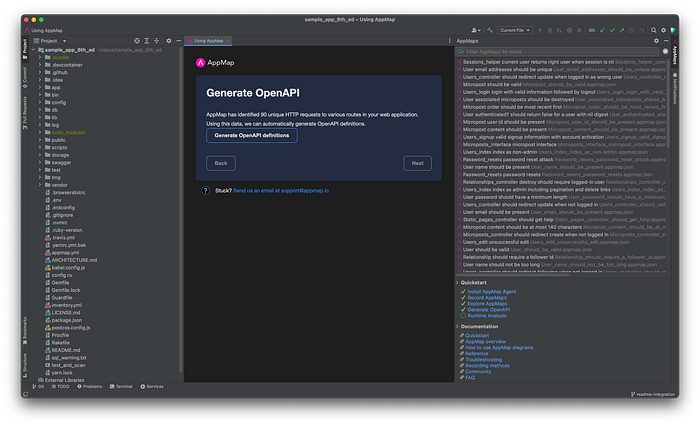This screenshot has height=426, width=700.
Task: Click Generate OpenAPI definitions button
Action: tap(252, 136)
